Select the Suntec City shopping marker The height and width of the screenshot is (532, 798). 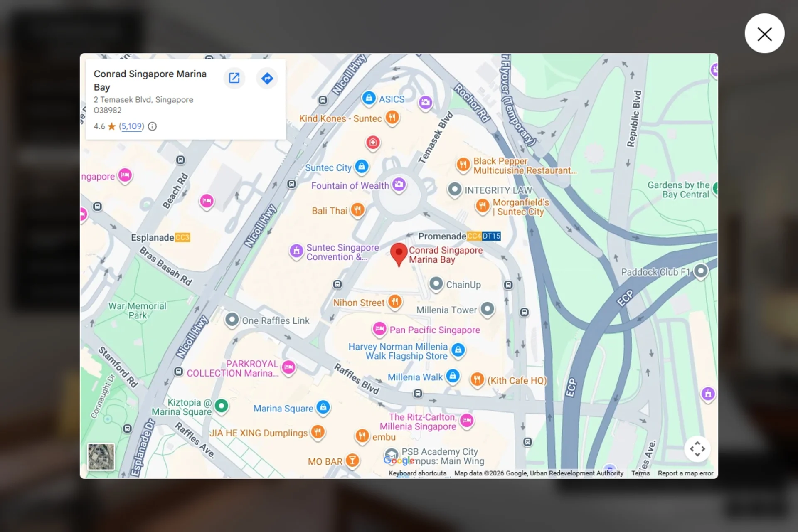(362, 167)
